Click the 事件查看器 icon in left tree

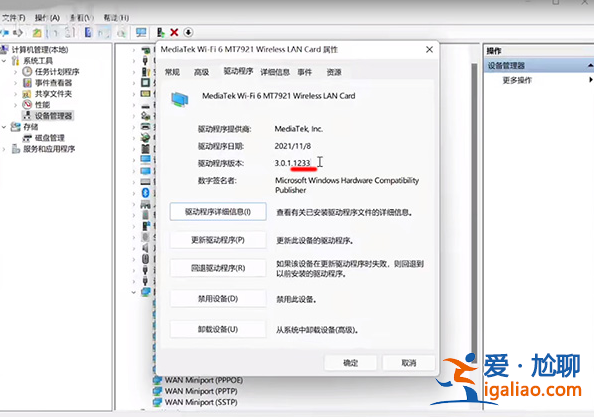click(27, 83)
